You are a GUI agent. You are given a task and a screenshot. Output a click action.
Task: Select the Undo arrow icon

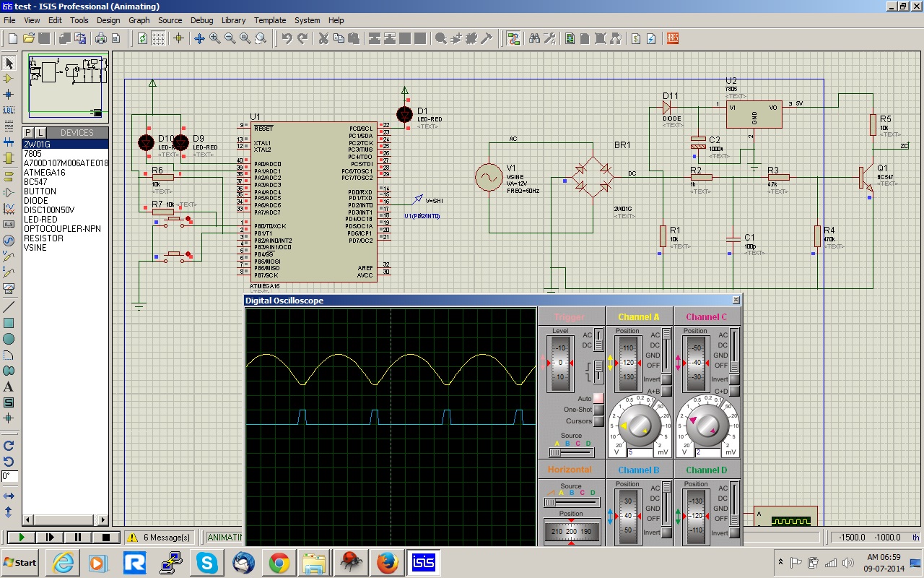287,38
